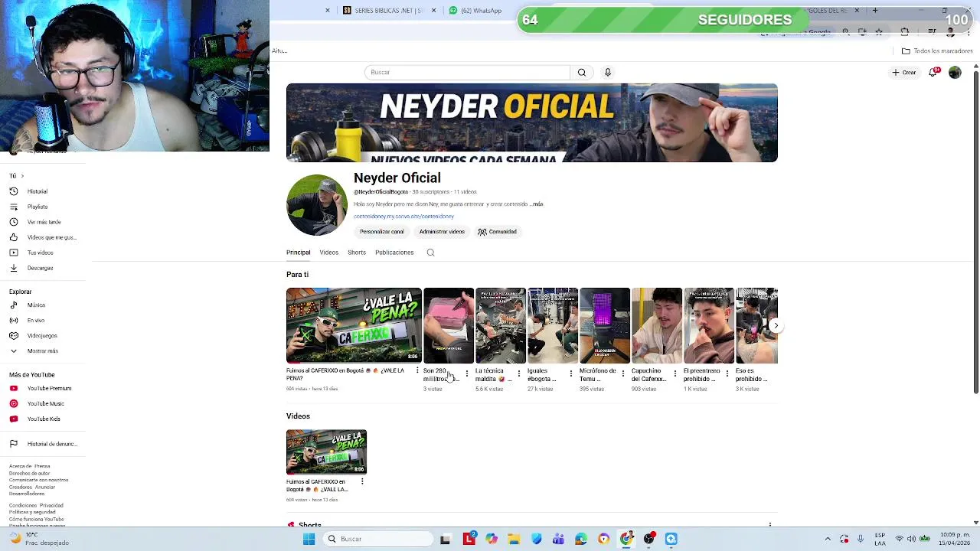Image resolution: width=980 pixels, height=551 pixels.
Task: Open the notifications bell
Action: 933,73
